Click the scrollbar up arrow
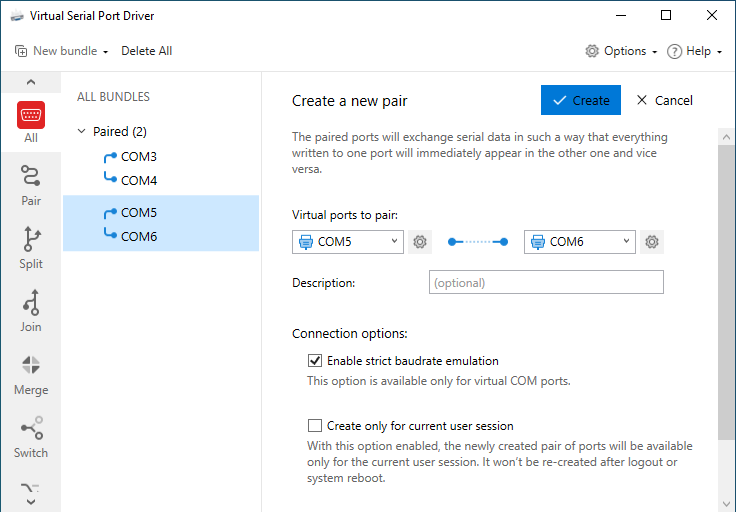The height and width of the screenshot is (512, 736). click(726, 137)
